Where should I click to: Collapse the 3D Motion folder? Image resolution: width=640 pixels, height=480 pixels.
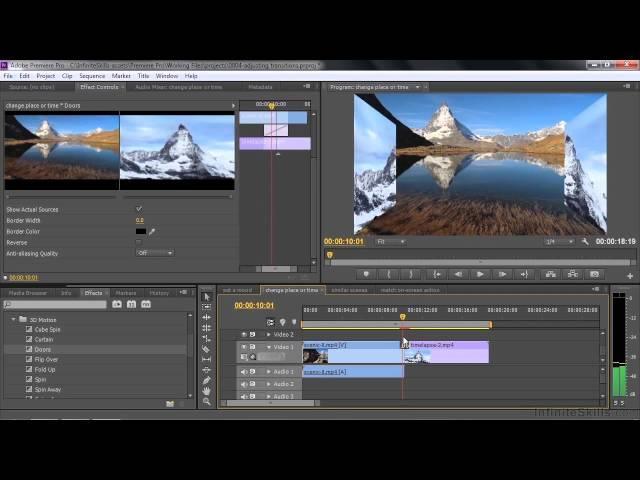tap(13, 320)
